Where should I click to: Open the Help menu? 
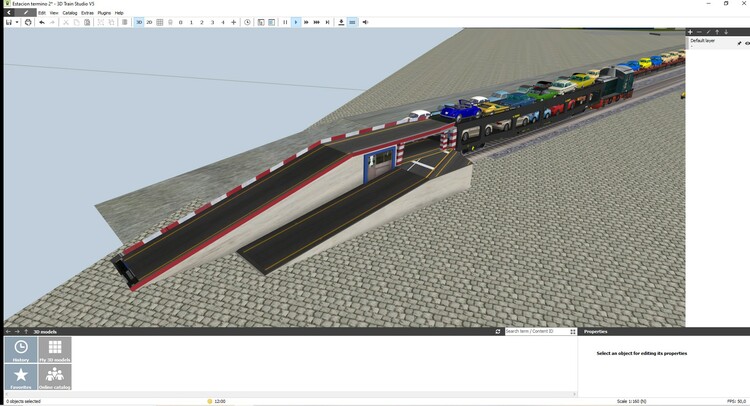pyautogui.click(x=119, y=13)
